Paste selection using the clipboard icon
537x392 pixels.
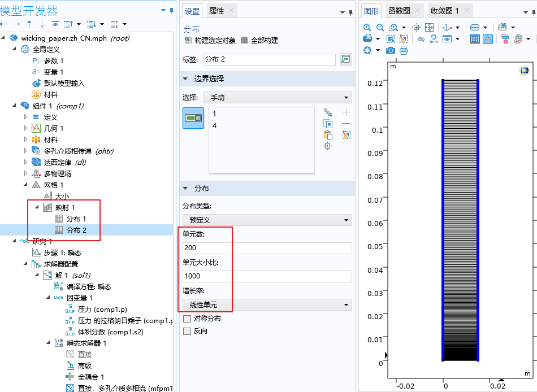tap(327, 135)
